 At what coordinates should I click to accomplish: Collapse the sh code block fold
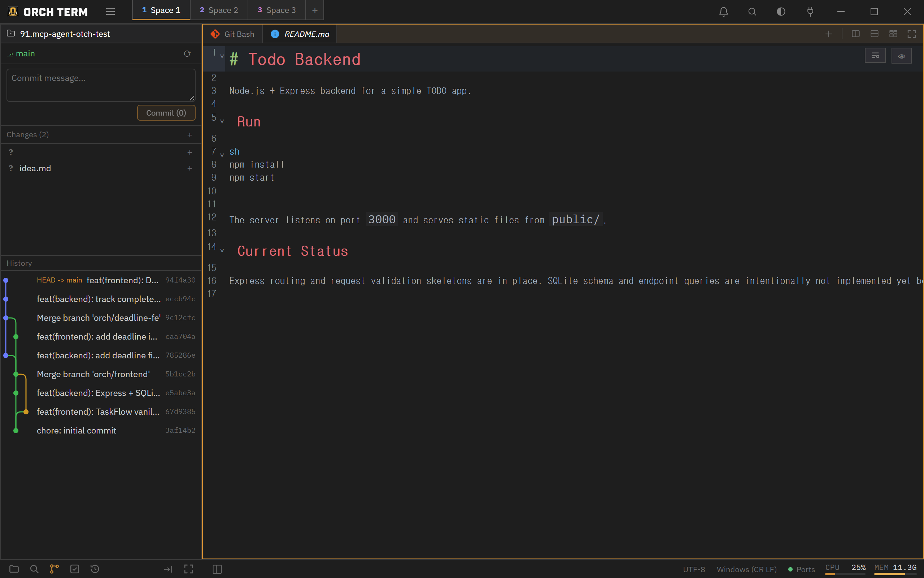222,155
